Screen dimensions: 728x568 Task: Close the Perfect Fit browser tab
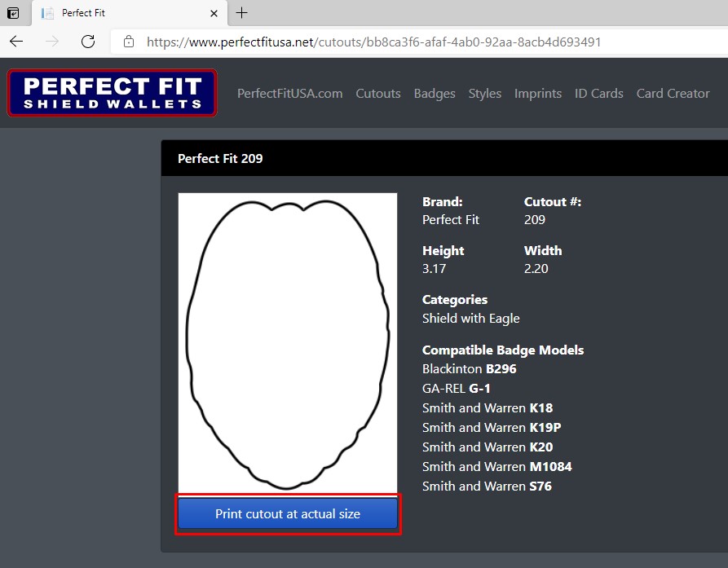pos(214,13)
